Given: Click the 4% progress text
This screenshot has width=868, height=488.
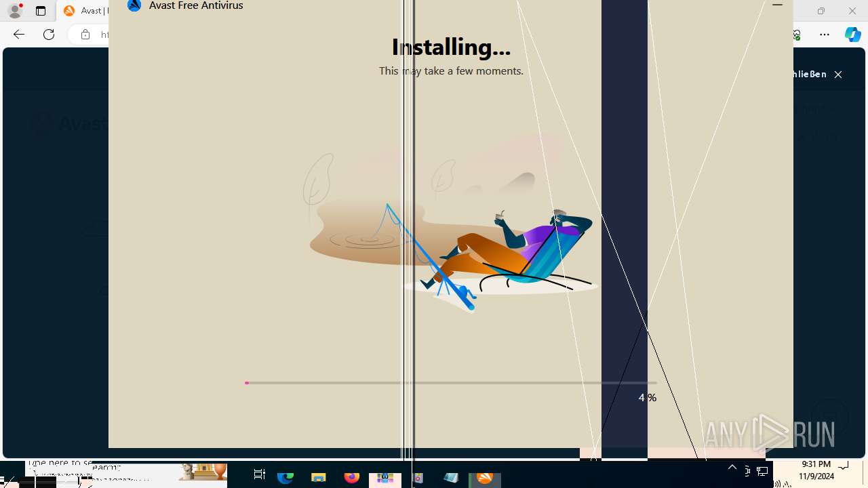Looking at the screenshot, I should click(648, 398).
